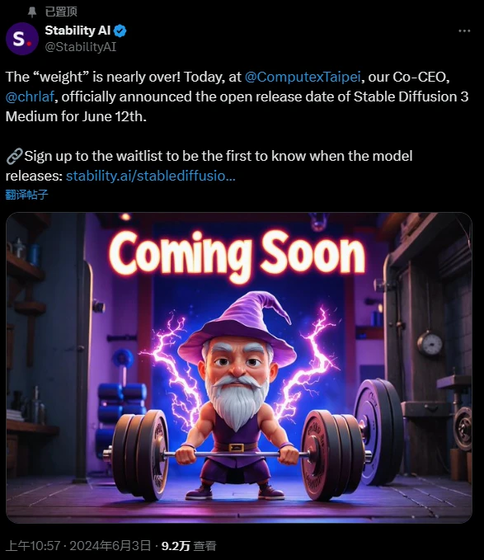Image resolution: width=484 pixels, height=560 pixels.
Task: Click the 已置顶 pinned label
Action: (61, 12)
